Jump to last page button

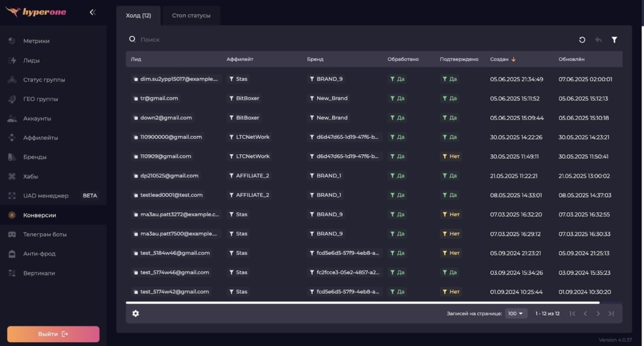611,313
